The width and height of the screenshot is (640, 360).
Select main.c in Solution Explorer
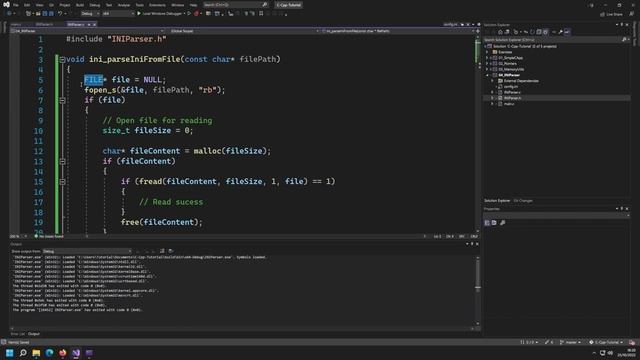point(509,104)
